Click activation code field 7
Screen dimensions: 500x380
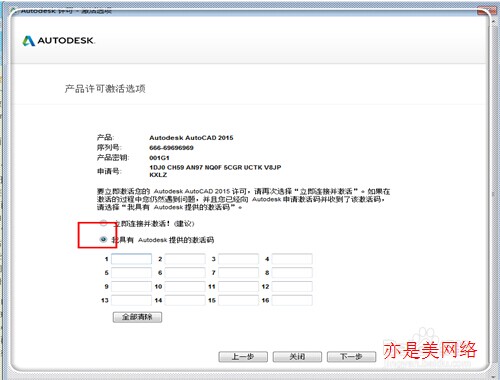(239, 273)
